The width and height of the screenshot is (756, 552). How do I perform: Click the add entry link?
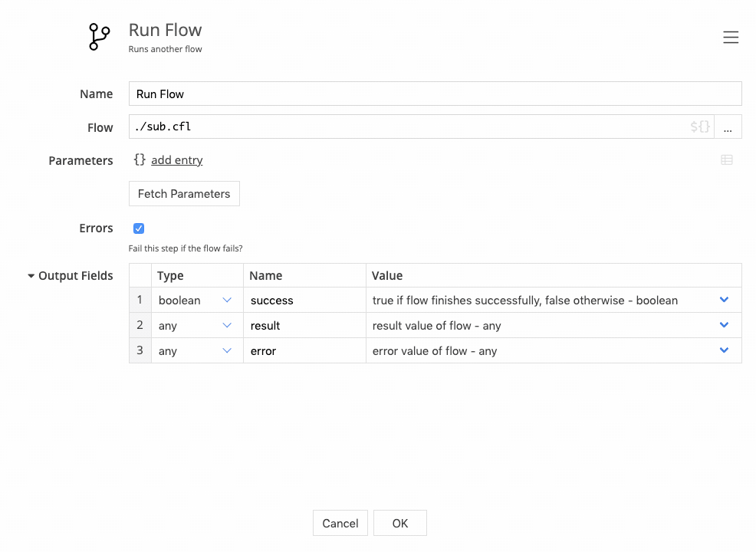click(x=177, y=160)
